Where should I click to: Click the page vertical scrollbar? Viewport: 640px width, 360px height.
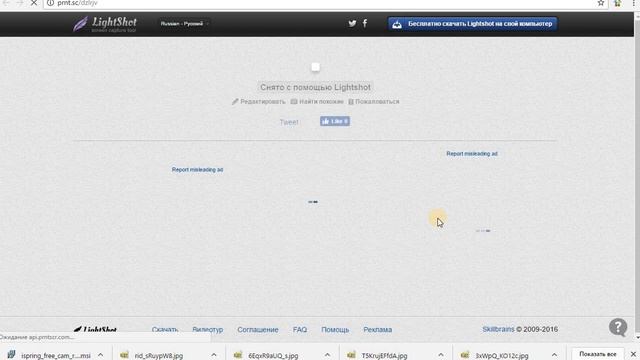637,176
